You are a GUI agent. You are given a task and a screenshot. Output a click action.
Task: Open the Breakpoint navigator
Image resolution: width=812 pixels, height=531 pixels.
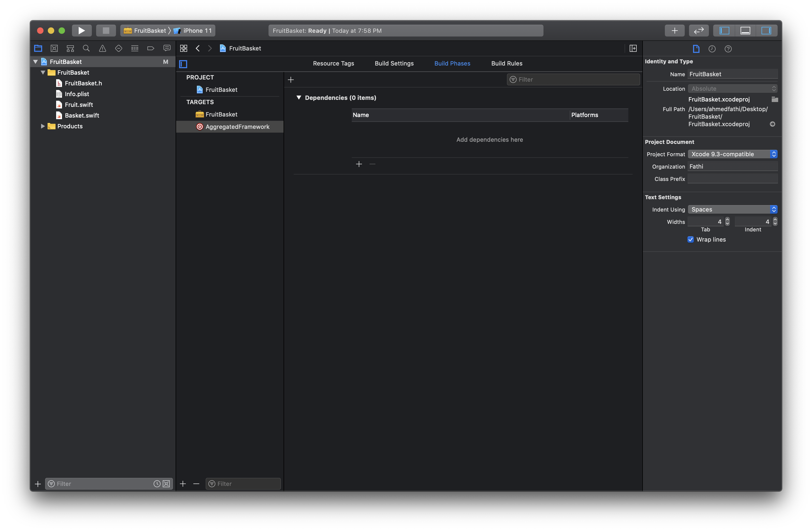[x=151, y=48]
